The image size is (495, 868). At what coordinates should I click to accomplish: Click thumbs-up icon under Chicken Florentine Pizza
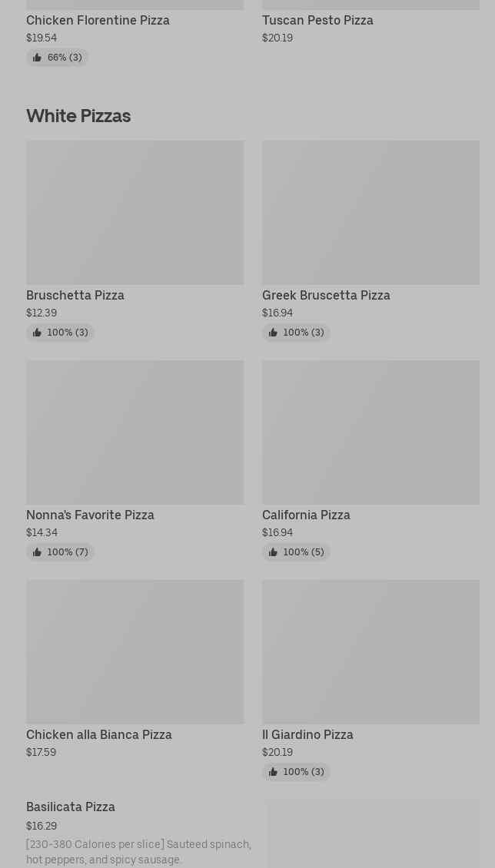pos(37,58)
